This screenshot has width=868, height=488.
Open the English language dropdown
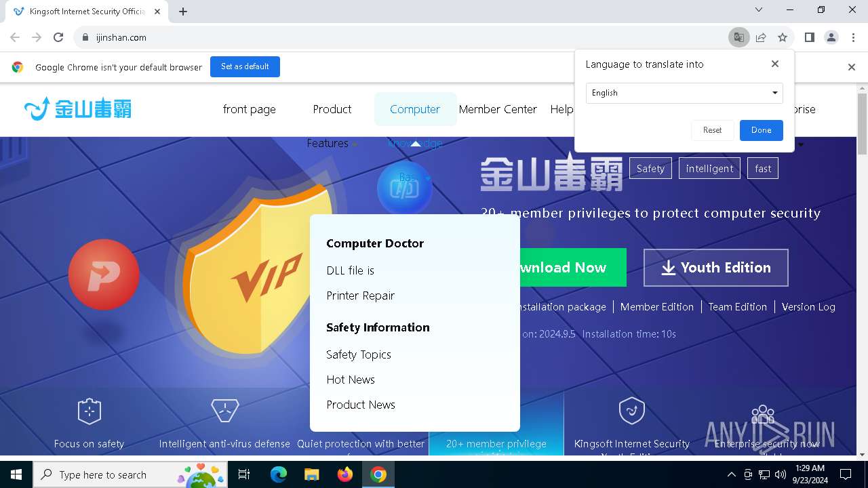[684, 93]
